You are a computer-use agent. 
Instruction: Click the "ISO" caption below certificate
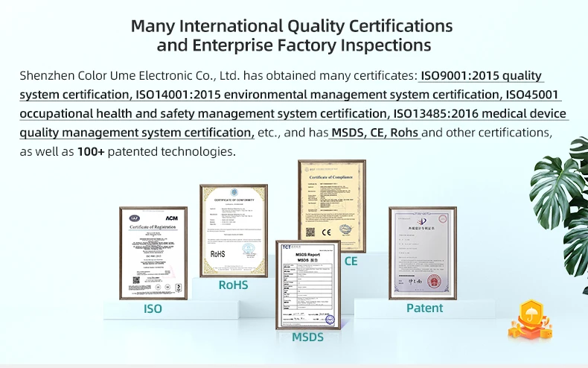pyautogui.click(x=152, y=308)
